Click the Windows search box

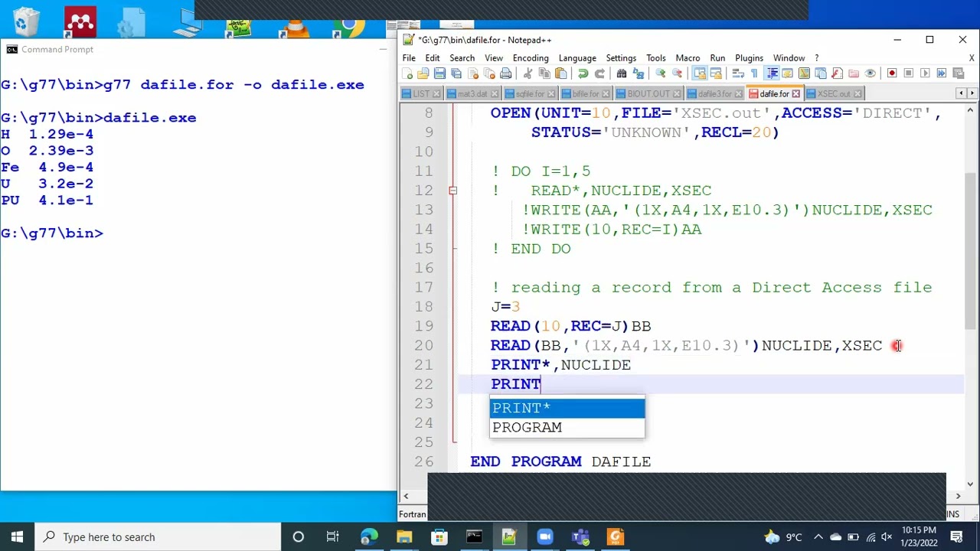click(159, 537)
